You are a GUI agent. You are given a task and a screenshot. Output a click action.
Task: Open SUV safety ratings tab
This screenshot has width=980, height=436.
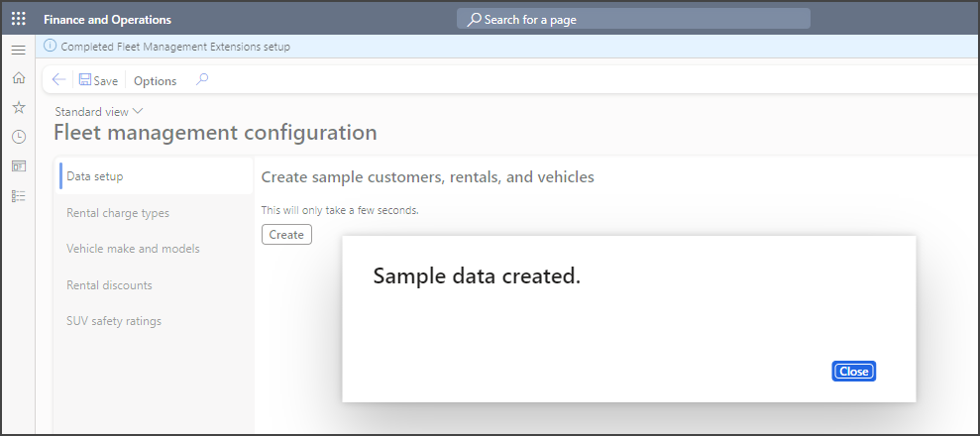point(113,321)
